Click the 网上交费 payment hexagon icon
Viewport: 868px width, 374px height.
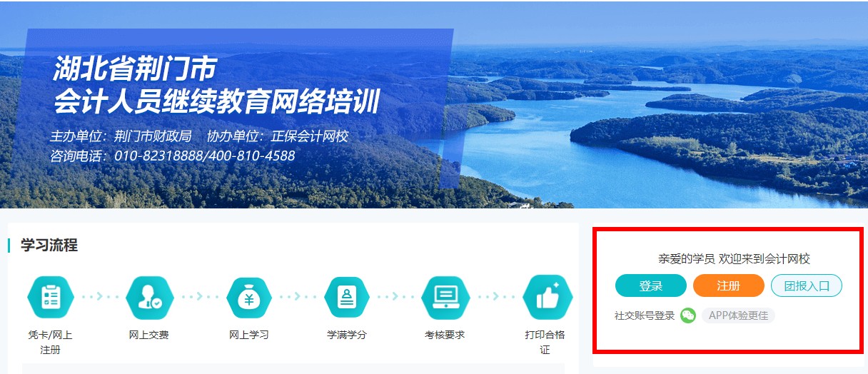150,298
